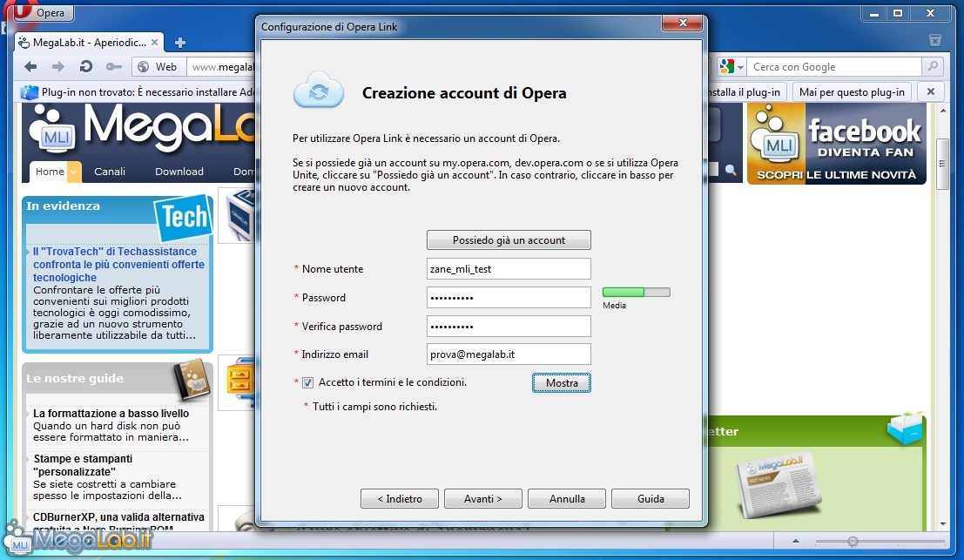Click the Indietro button
964x560 pixels.
(x=400, y=498)
